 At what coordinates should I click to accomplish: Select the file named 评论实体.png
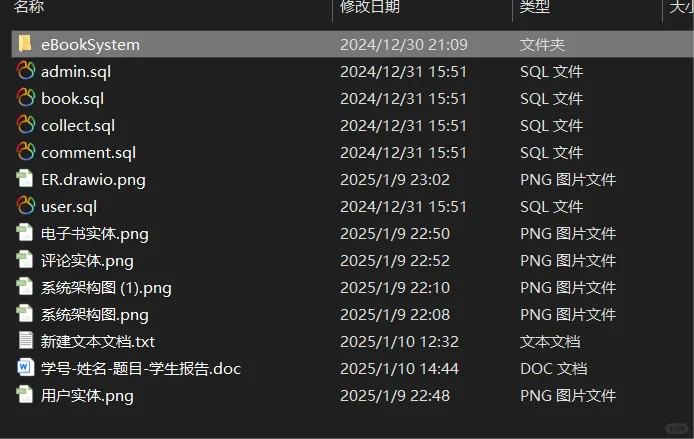click(x=87, y=261)
